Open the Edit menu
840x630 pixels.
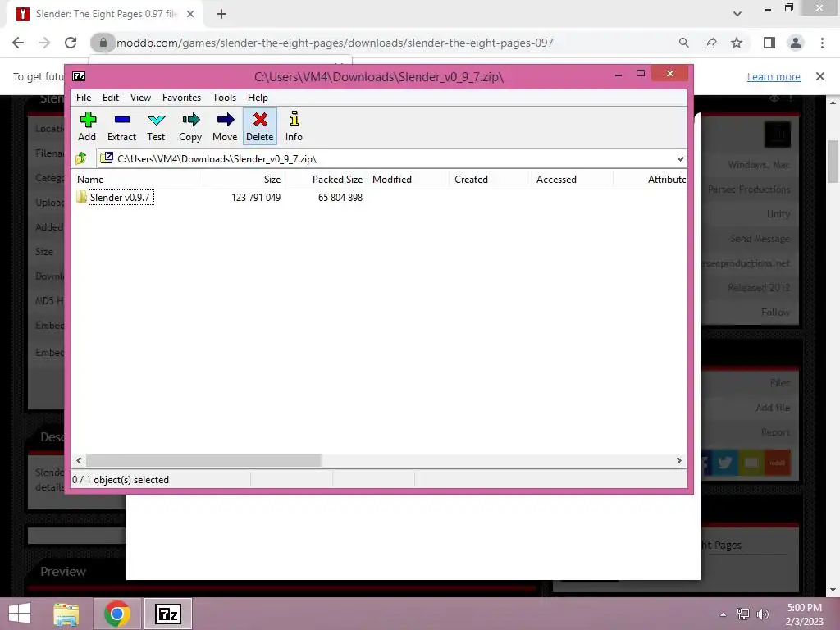coord(111,98)
